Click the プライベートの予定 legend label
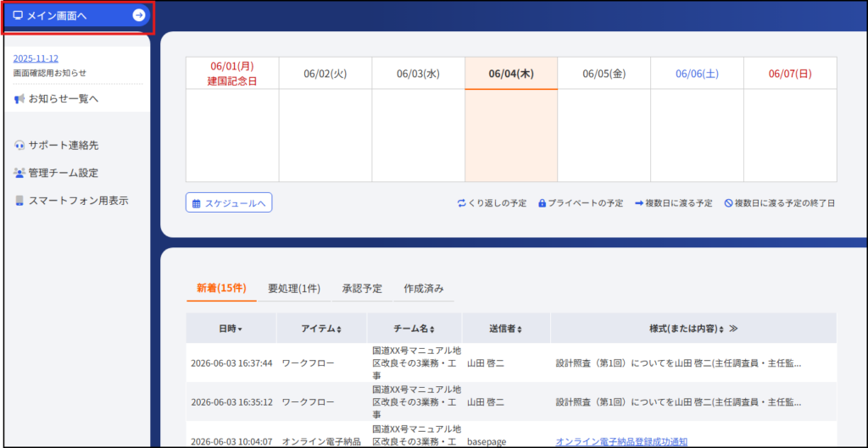Screen dimensions: 868x448 [586, 203]
